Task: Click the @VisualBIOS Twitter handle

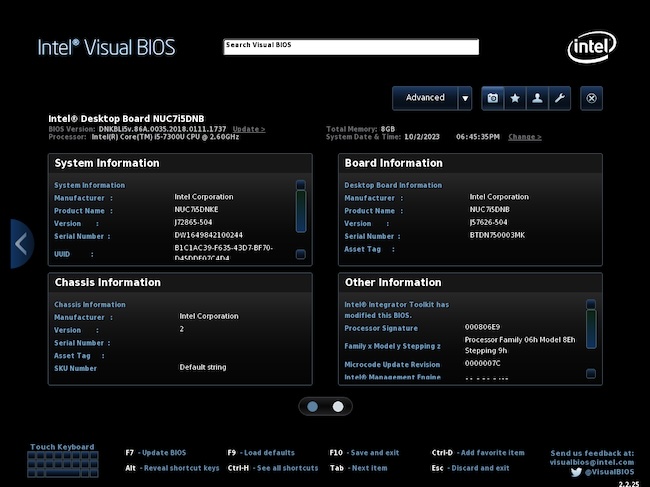Action: pos(609,472)
